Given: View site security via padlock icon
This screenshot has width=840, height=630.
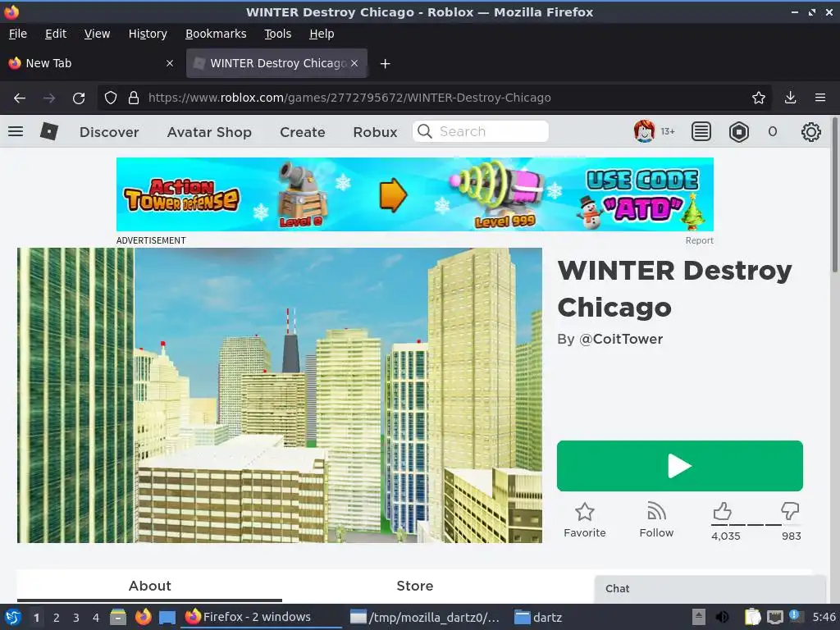Looking at the screenshot, I should tap(134, 98).
